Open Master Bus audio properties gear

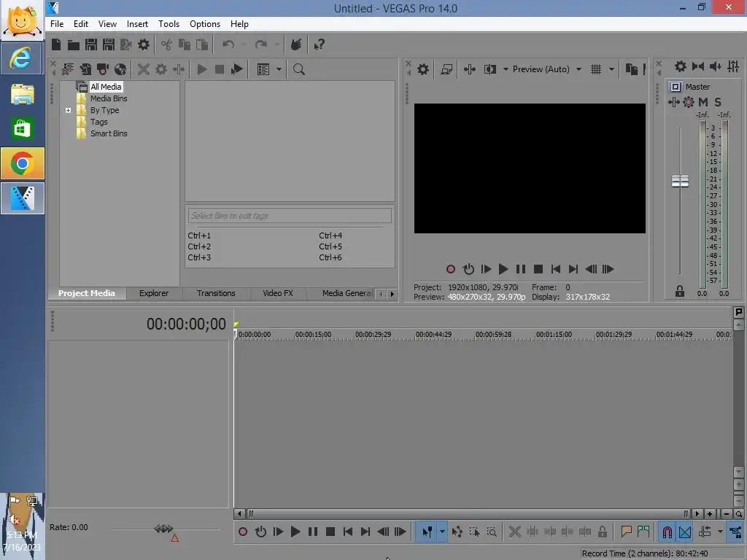pos(681,66)
